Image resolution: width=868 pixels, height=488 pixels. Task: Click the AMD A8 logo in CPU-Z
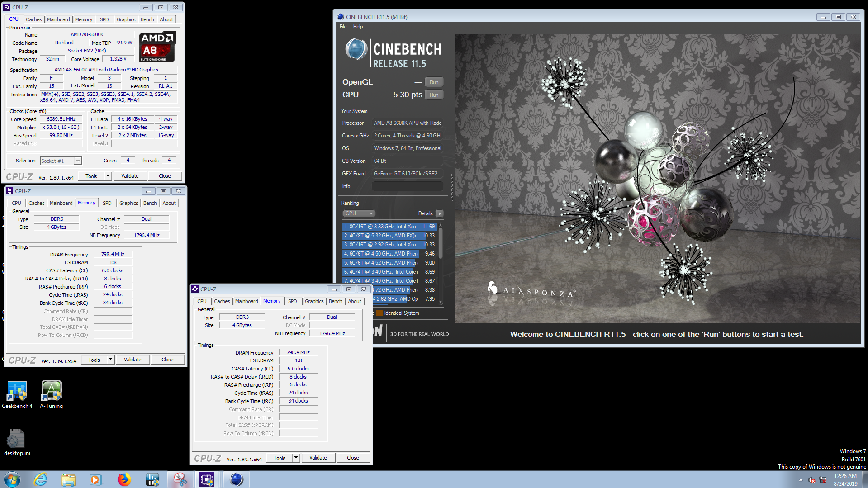(x=157, y=47)
